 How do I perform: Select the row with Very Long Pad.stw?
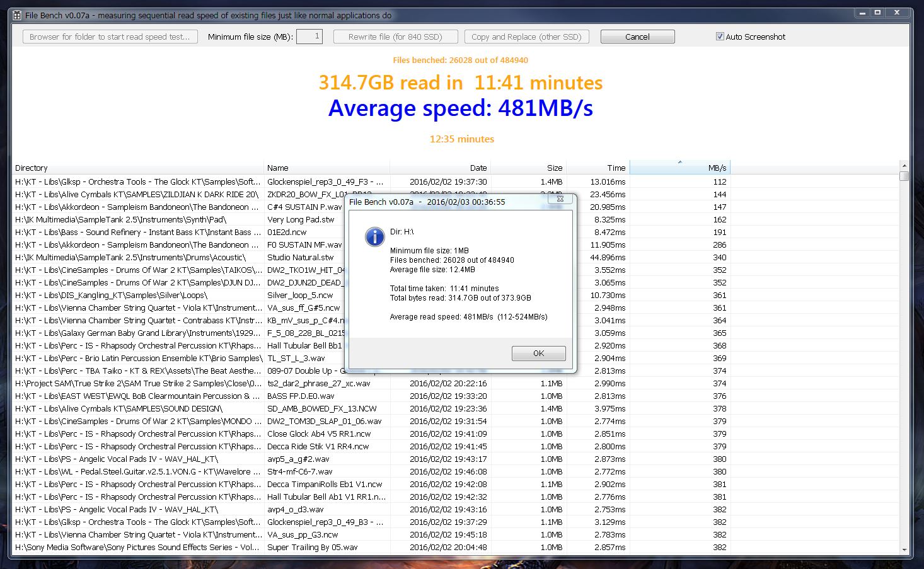455,219
